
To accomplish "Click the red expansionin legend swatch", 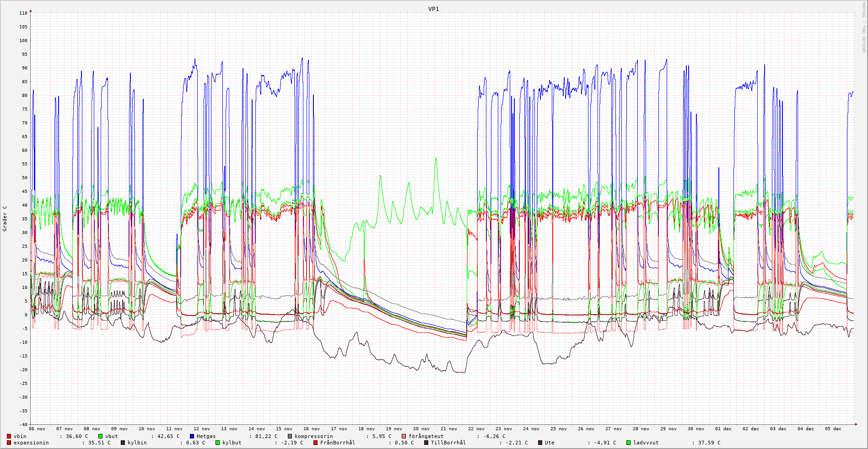I will coord(9,443).
